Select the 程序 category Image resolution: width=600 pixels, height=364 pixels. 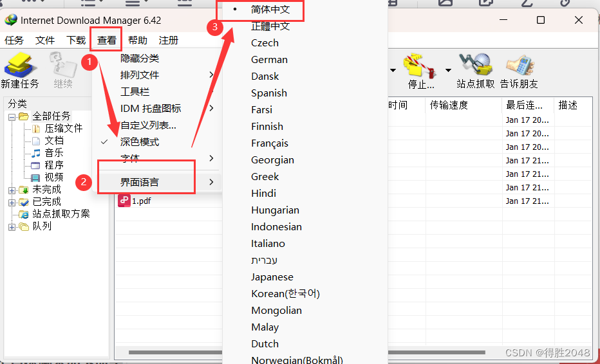coord(54,165)
